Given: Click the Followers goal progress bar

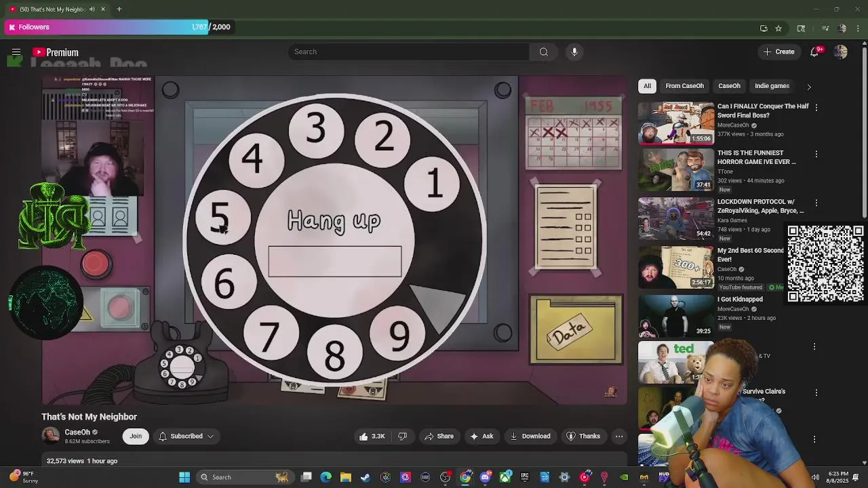Looking at the screenshot, I should (119, 27).
